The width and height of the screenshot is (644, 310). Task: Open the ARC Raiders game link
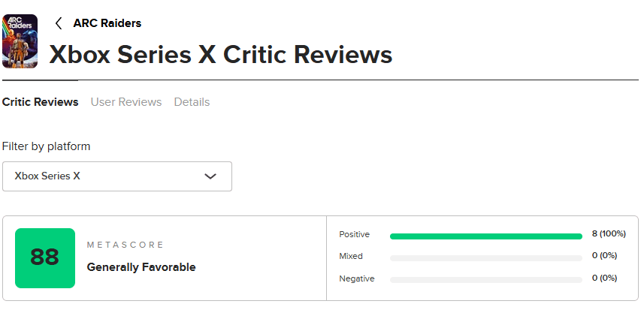pos(107,23)
